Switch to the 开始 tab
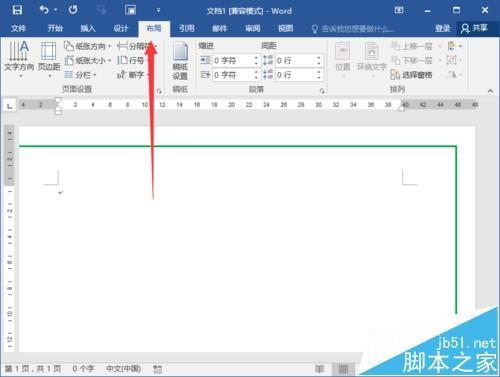Screen dimensions: 500x377 [55, 29]
